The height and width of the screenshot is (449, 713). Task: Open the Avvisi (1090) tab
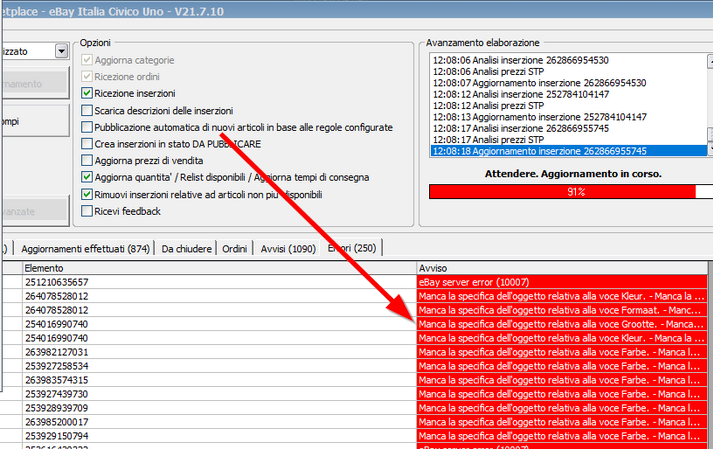[288, 249]
